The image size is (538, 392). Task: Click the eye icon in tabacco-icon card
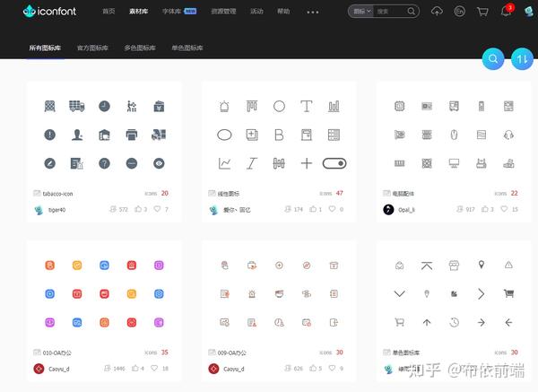[159, 163]
